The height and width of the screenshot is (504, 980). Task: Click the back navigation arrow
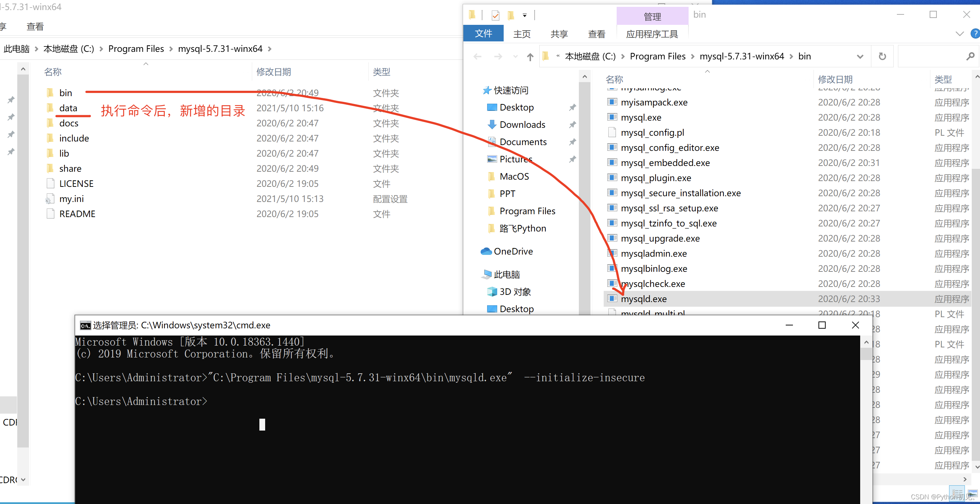click(477, 56)
